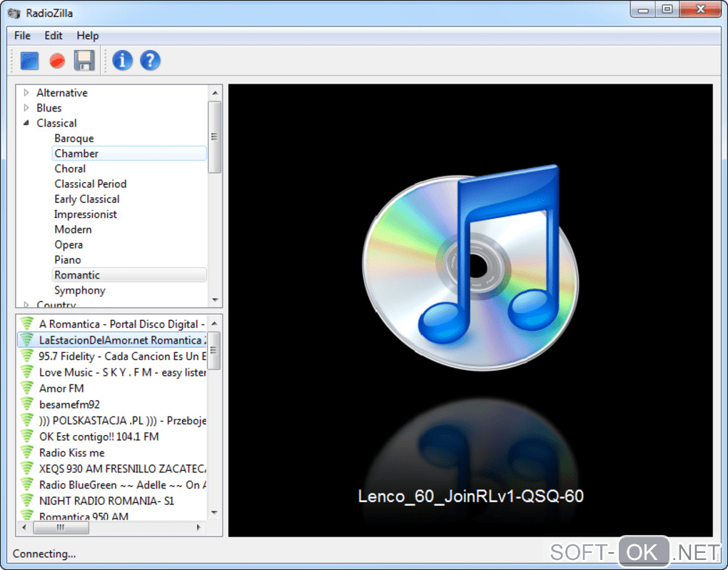Select the Symphony subgenre
The image size is (728, 570).
pyautogui.click(x=80, y=290)
